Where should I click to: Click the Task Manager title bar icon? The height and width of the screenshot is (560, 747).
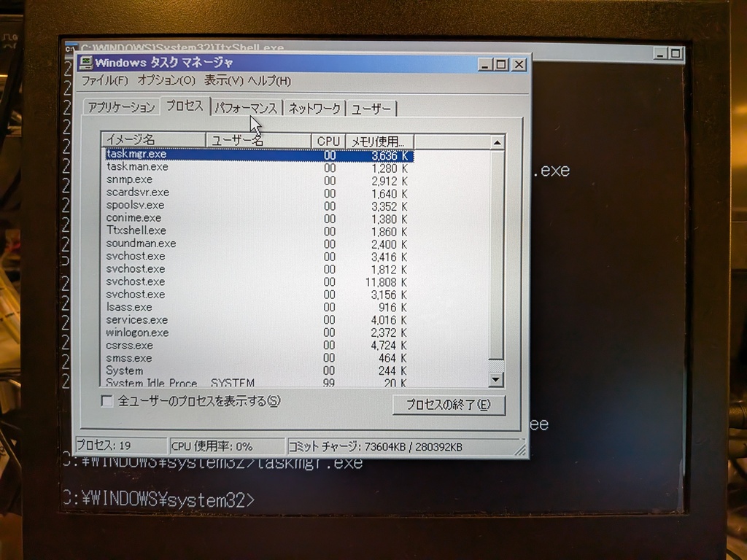pos(87,63)
